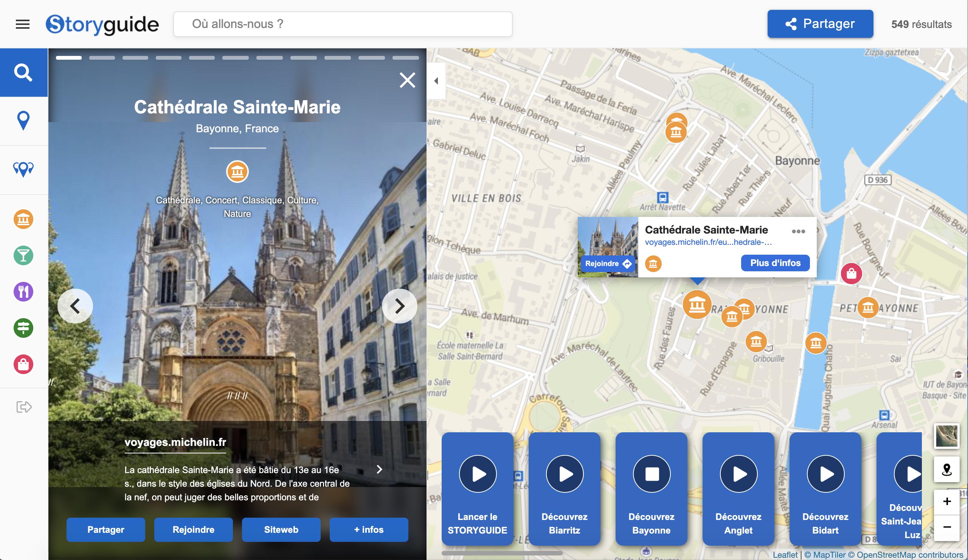
Task: Select the large selected cathedral map marker
Action: coord(697,305)
